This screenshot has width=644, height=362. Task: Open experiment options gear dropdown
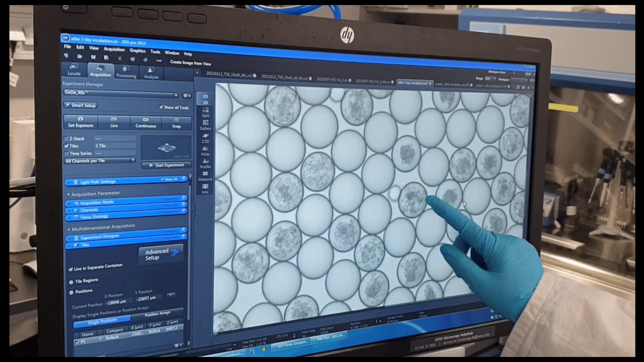tap(187, 96)
